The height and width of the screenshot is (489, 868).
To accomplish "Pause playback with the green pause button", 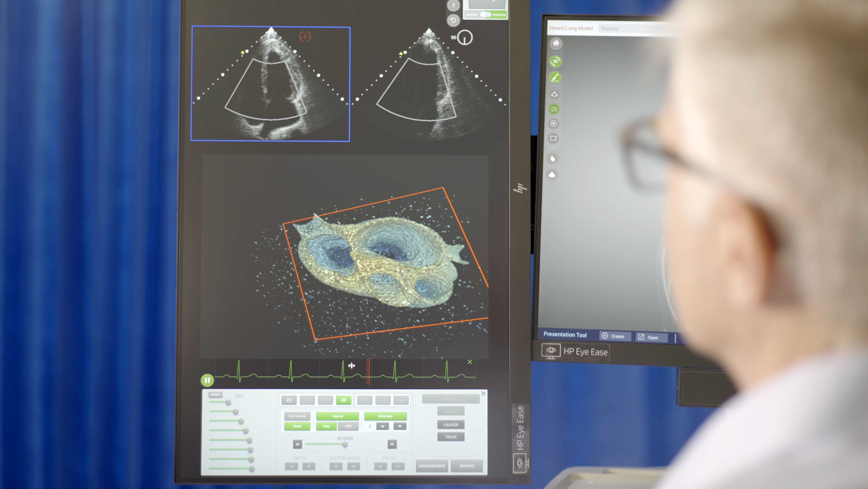I will (x=207, y=380).
